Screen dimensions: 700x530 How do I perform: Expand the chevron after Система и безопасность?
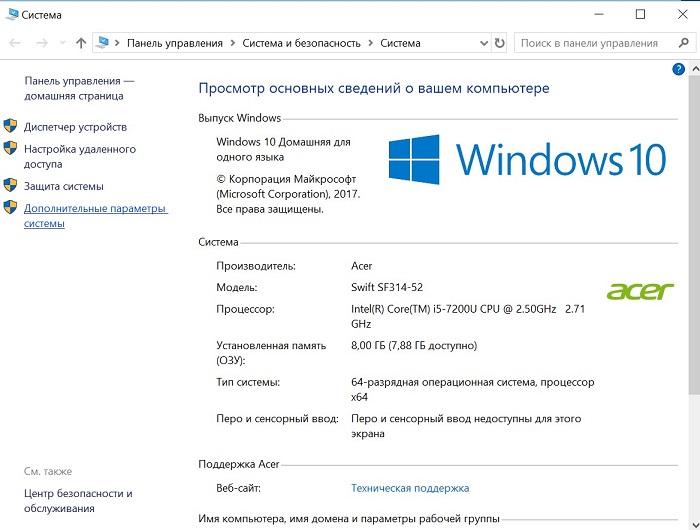[371, 43]
